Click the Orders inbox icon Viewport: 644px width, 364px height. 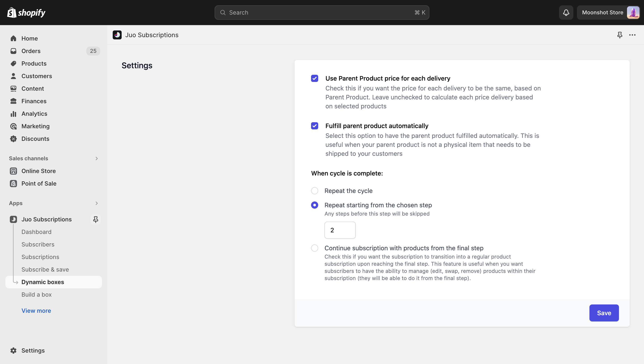click(13, 51)
